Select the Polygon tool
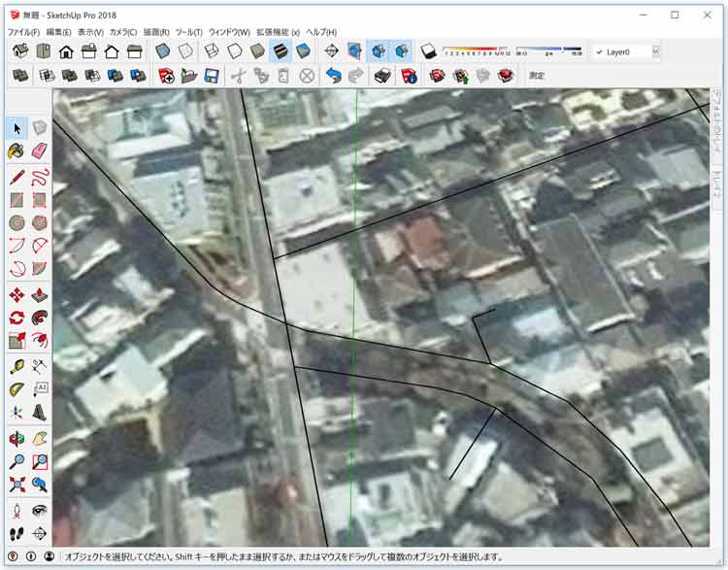The height and width of the screenshot is (570, 728). [40, 223]
